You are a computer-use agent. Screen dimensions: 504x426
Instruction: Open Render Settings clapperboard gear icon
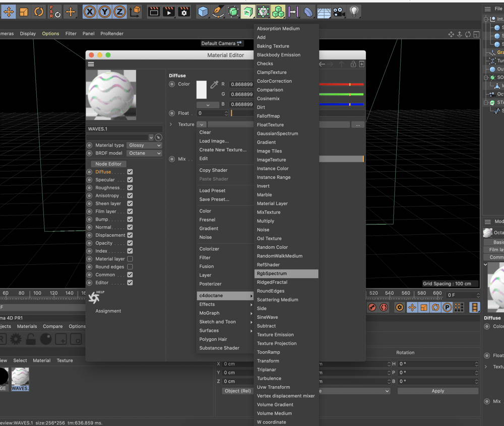coord(184,12)
